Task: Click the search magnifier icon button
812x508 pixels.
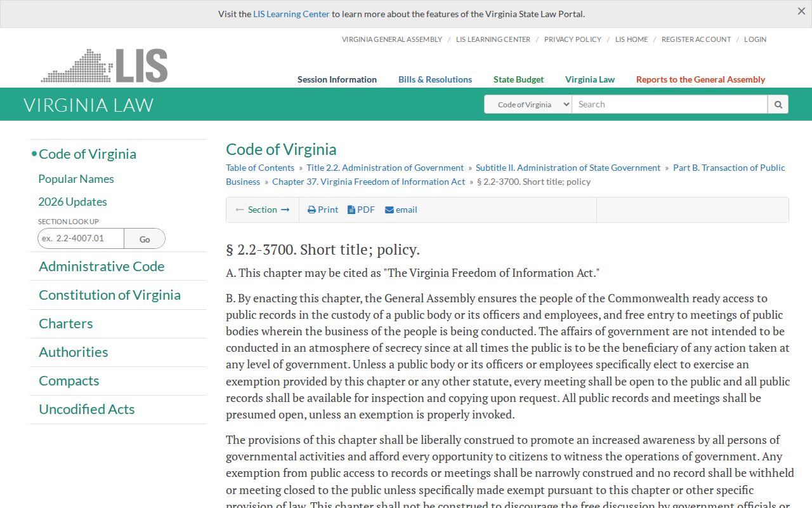Action: click(778, 104)
